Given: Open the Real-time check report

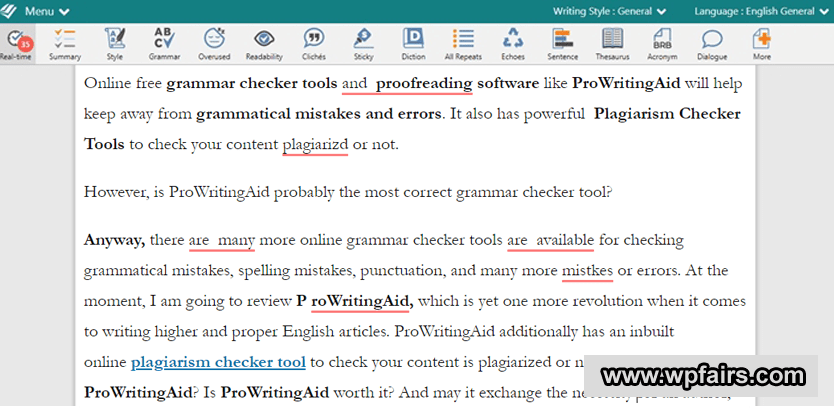Looking at the screenshot, I should (x=17, y=44).
